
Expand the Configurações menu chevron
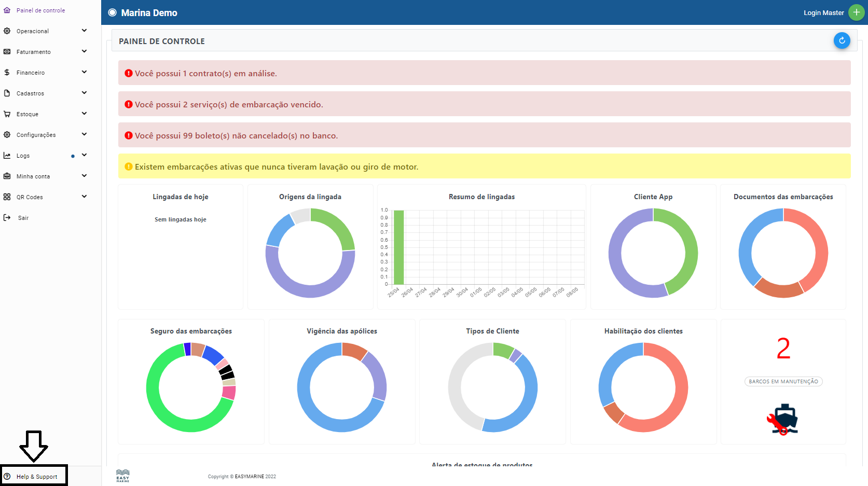[84, 134]
